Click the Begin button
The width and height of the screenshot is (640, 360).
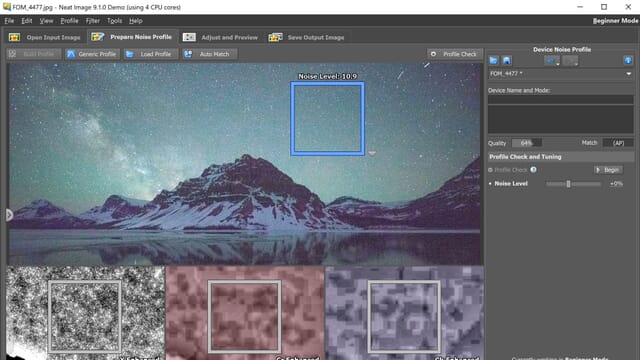tap(608, 170)
